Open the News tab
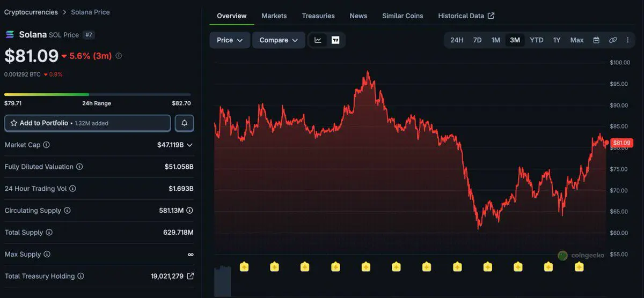This screenshot has width=644, height=298. click(358, 16)
